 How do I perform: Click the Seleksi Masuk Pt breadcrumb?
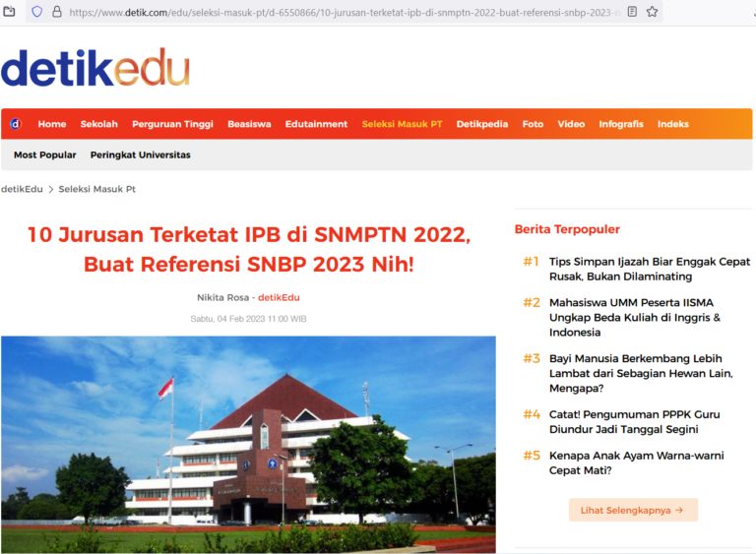coord(96,189)
